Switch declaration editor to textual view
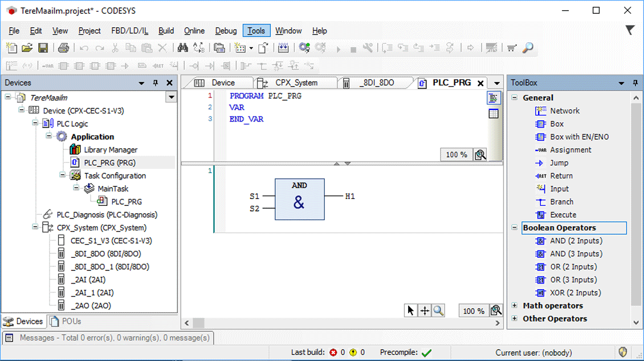644x361 pixels. click(494, 98)
